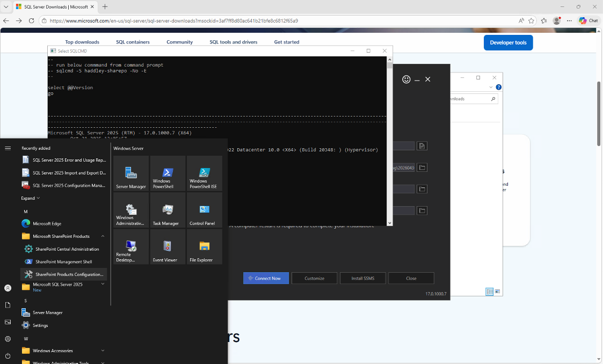This screenshot has height=364, width=603.
Task: Open Settings gear in Start rail
Action: click(8, 339)
